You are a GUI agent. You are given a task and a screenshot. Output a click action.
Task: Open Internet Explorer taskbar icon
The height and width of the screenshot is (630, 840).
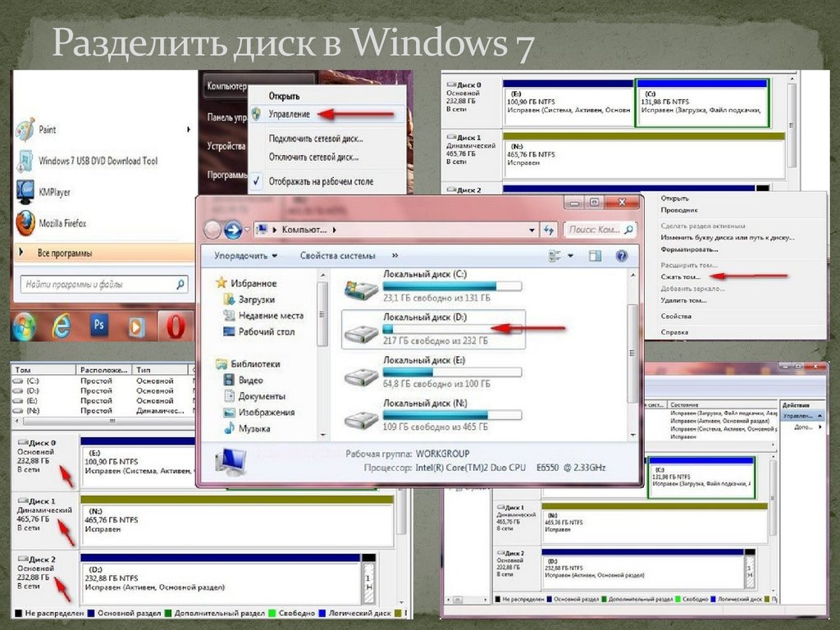62,326
